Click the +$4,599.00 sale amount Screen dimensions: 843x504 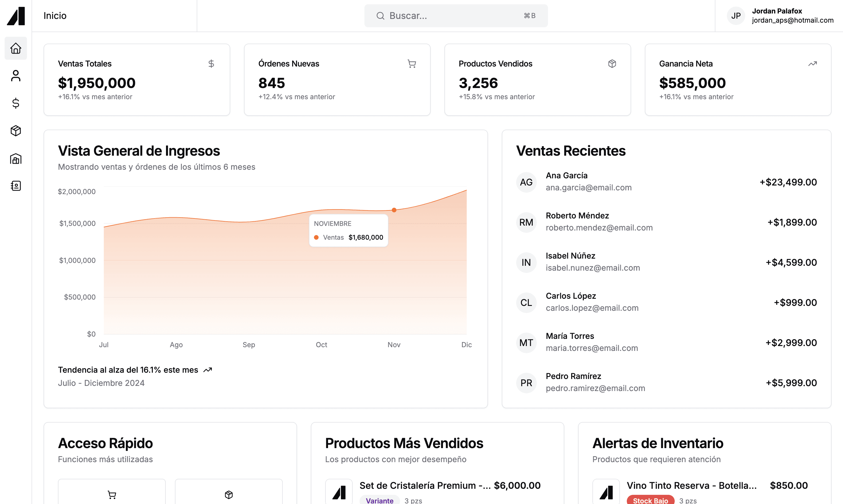click(x=791, y=263)
